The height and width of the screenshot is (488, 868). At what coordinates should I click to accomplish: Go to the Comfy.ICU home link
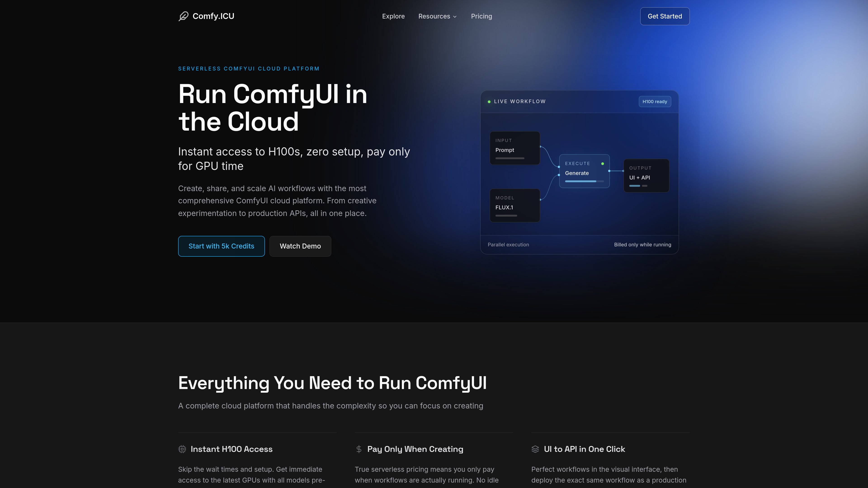[206, 16]
